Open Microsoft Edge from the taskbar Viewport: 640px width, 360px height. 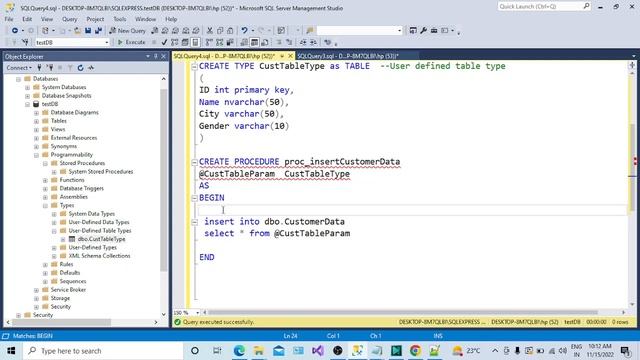(239, 351)
